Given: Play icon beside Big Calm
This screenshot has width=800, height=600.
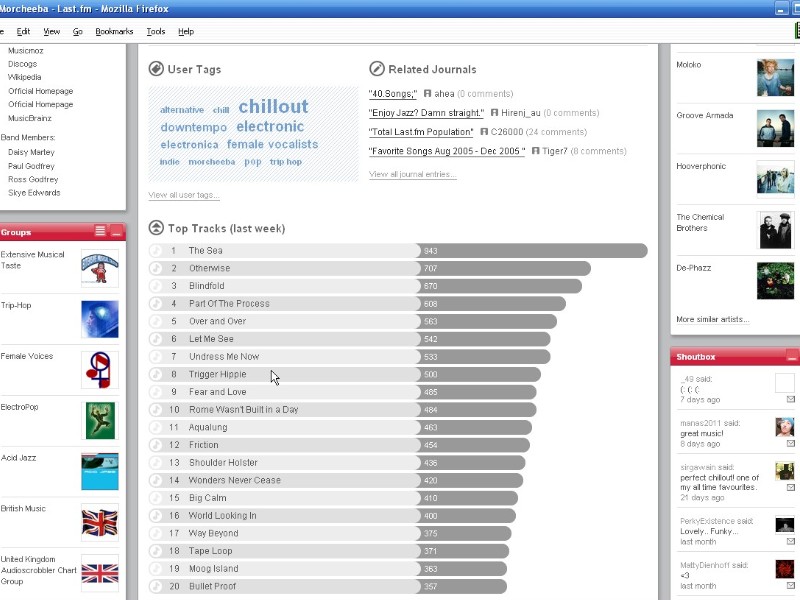Looking at the screenshot, I should coord(156,498).
